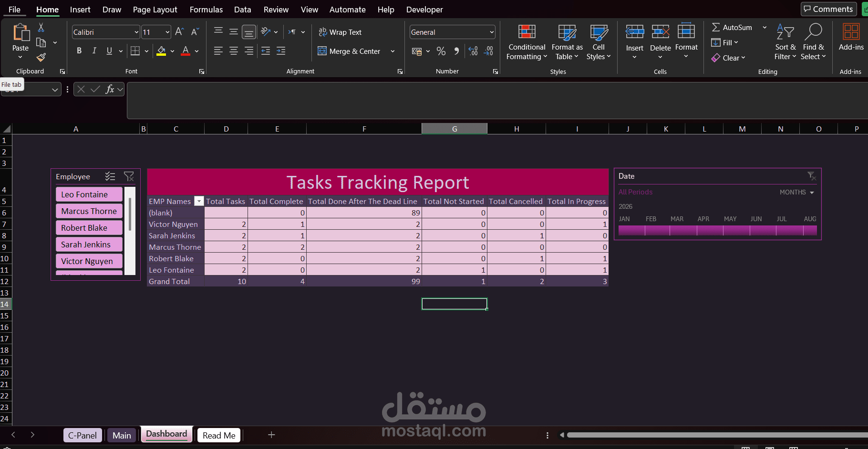
Task: Apply Percent number format
Action: [x=441, y=51]
